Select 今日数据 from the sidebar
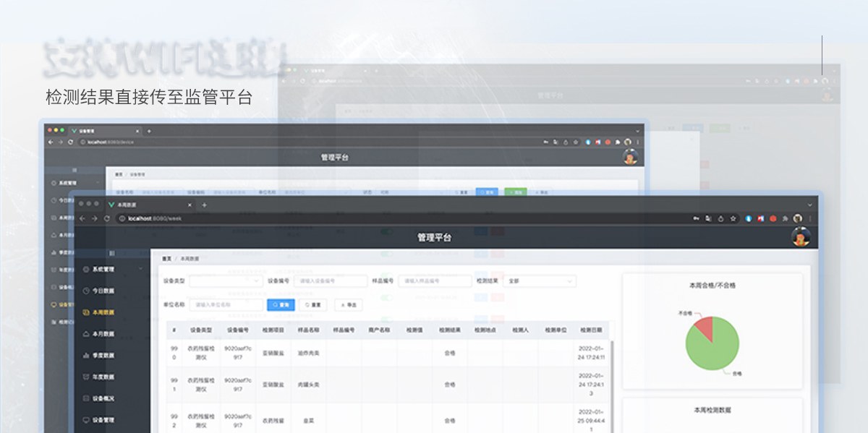This screenshot has width=868, height=433. [103, 291]
